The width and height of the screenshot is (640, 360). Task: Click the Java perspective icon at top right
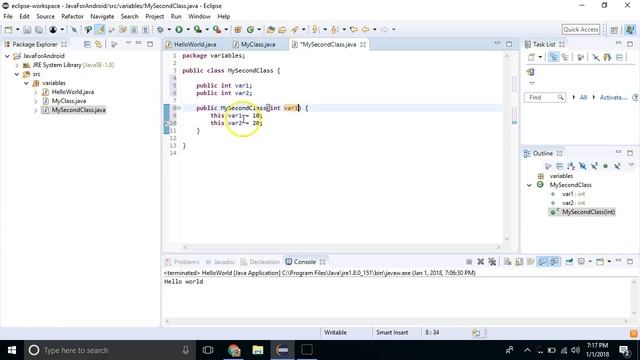click(x=630, y=29)
